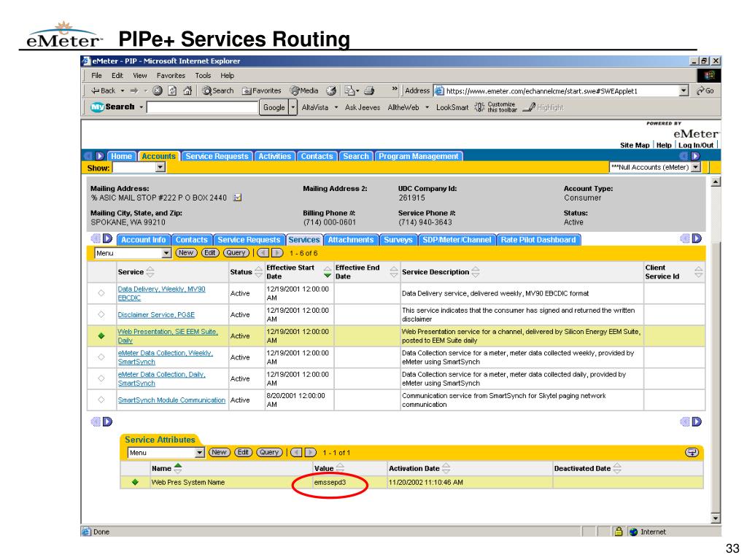Select the eMeter Data Collection, Weekly row marker
747x560 pixels.
click(101, 357)
